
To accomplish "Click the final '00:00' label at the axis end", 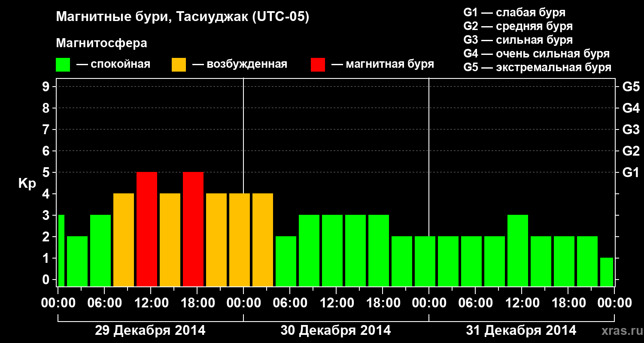I will 614,303.
